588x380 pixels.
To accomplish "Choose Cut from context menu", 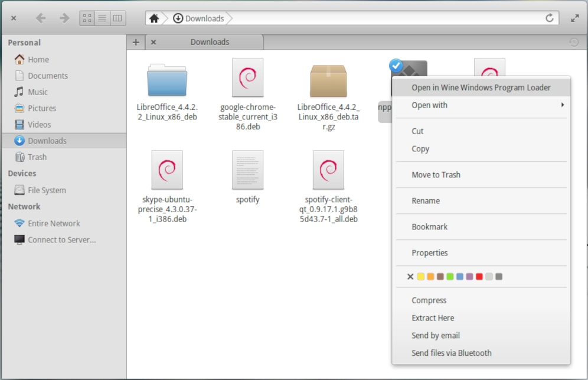I will point(481,131).
